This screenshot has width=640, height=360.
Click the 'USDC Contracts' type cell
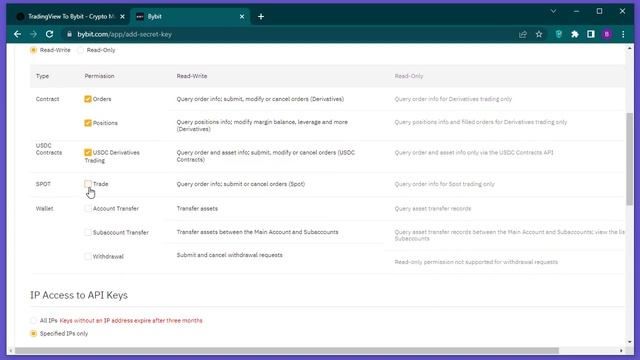pyautogui.click(x=49, y=149)
